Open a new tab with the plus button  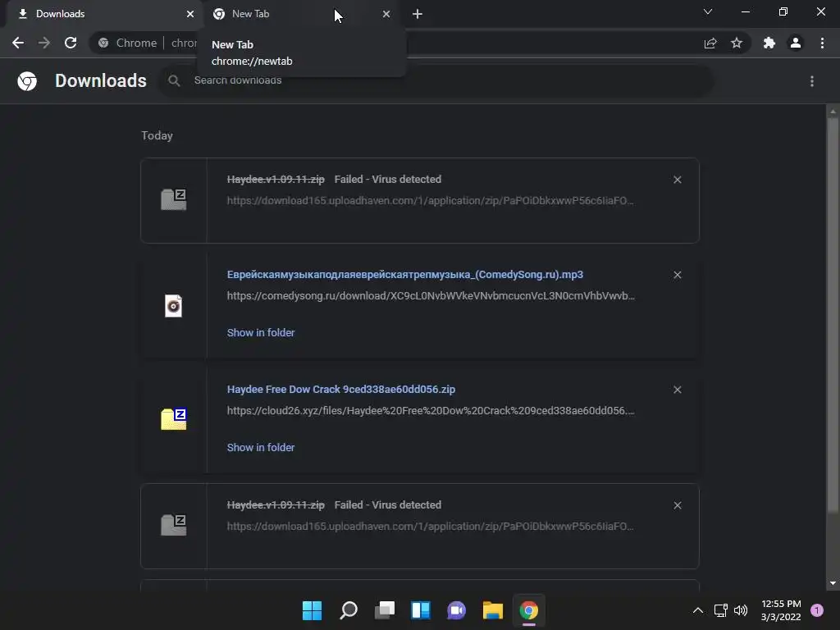(418, 14)
